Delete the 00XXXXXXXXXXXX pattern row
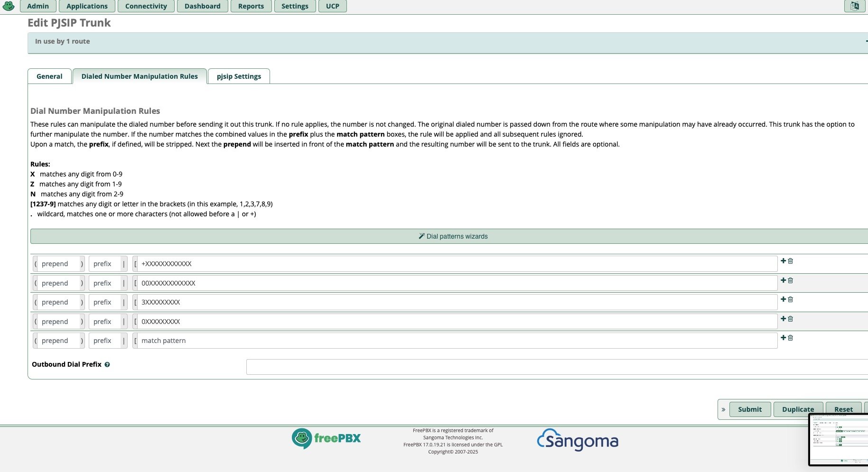This screenshot has height=472, width=868. point(791,280)
